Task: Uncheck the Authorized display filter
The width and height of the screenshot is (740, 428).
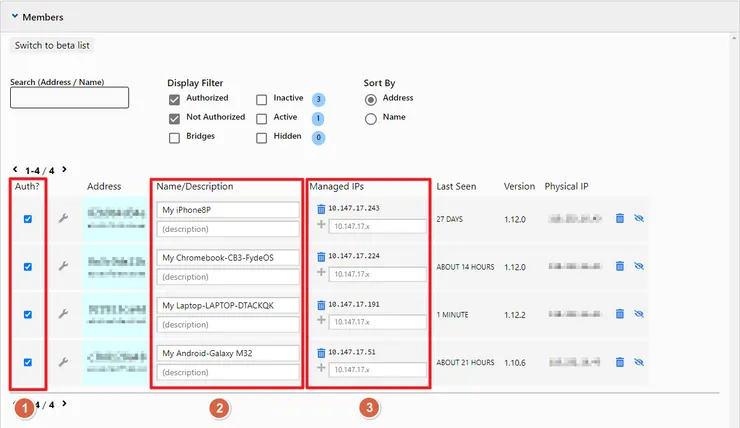Action: pos(174,100)
